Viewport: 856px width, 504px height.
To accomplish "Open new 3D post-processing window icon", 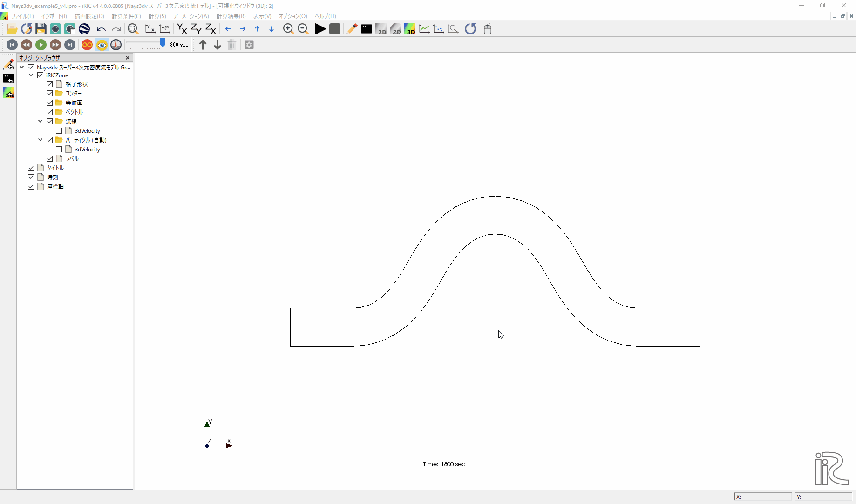I will point(410,29).
